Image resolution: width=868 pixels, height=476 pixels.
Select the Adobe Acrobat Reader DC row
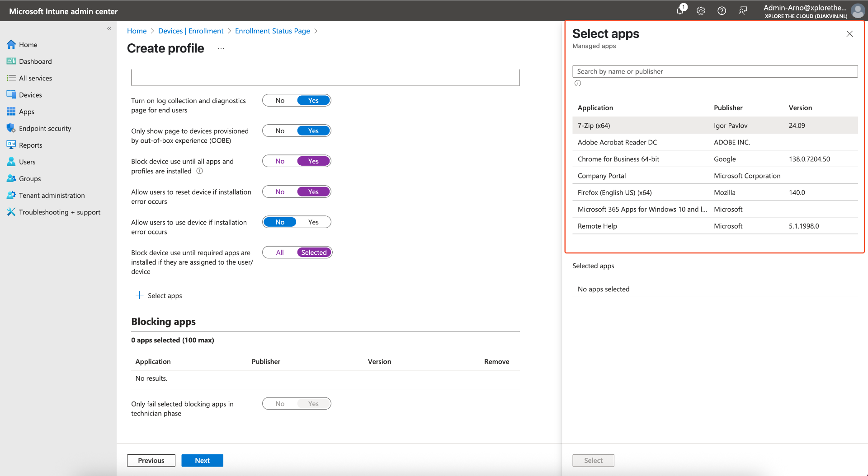tap(715, 142)
